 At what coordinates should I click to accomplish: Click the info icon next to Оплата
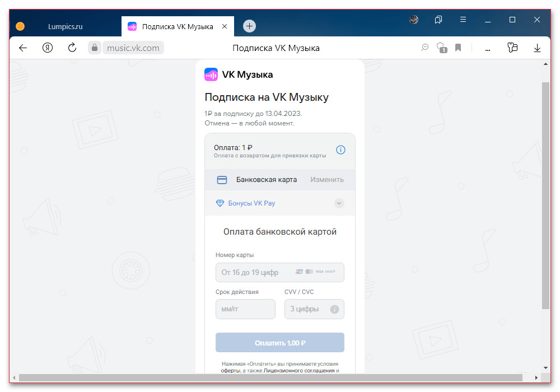pyautogui.click(x=340, y=150)
